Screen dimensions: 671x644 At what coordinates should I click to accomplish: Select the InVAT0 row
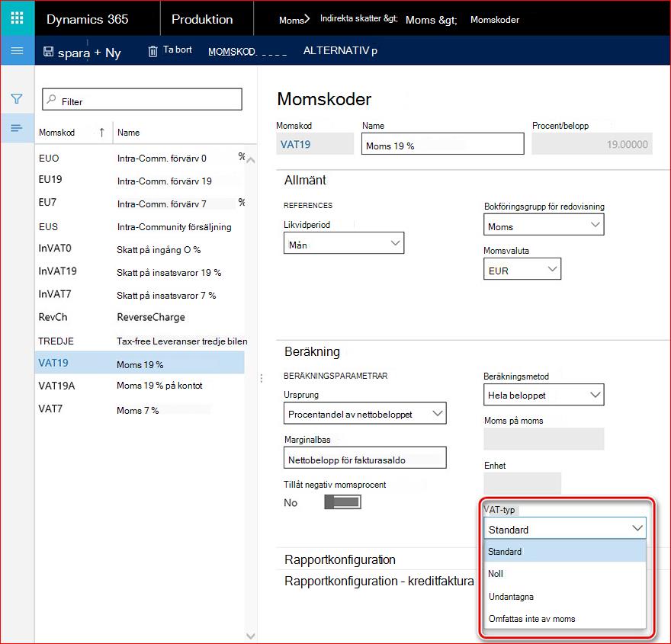(140, 249)
